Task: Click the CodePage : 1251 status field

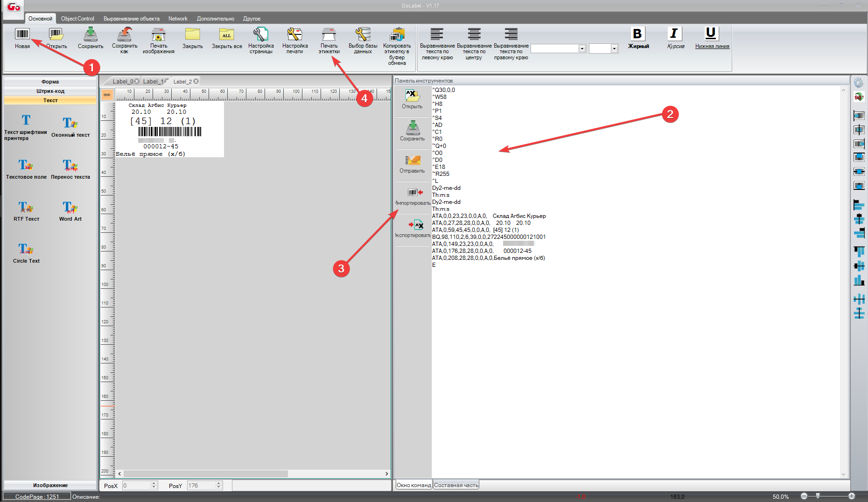Action: [37, 496]
